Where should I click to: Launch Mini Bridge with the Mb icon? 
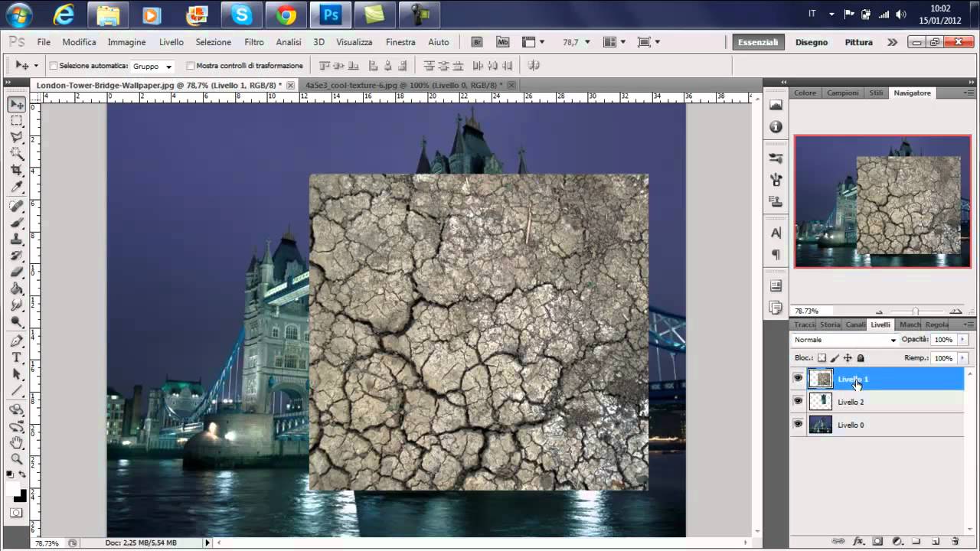click(x=503, y=42)
